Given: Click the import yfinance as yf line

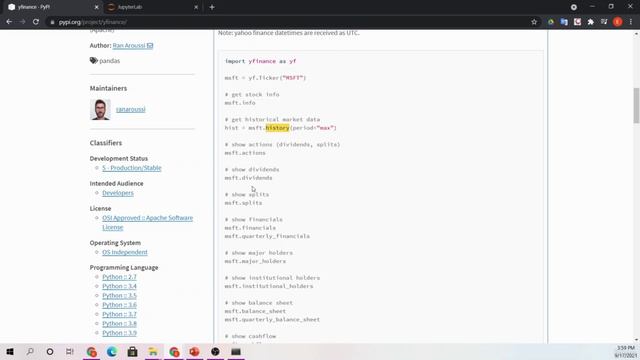Looking at the screenshot, I should click(x=260, y=61).
